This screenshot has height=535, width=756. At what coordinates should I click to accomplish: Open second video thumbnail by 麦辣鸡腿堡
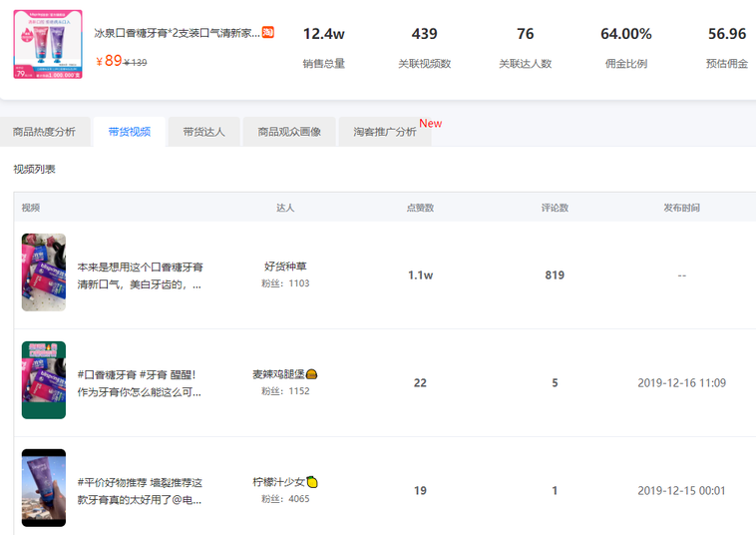click(x=44, y=380)
